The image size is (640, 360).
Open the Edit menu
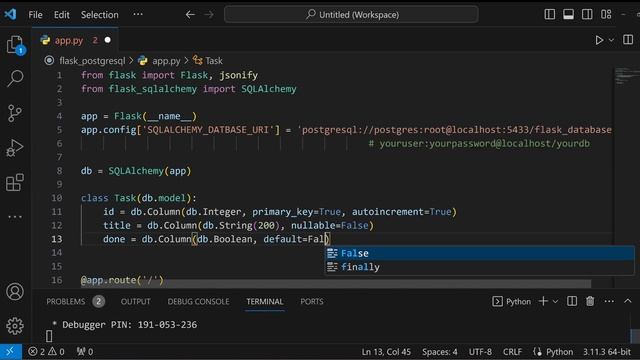62,15
